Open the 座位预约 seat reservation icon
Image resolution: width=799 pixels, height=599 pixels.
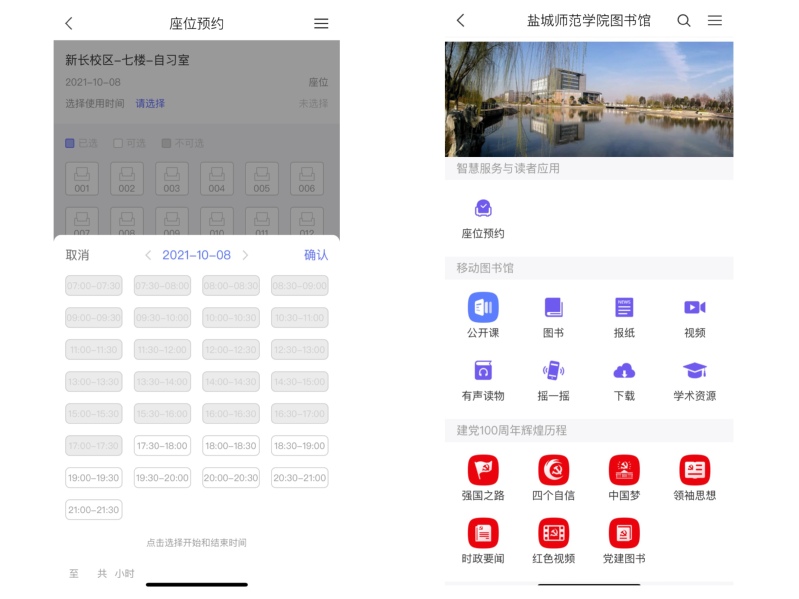pyautogui.click(x=483, y=208)
